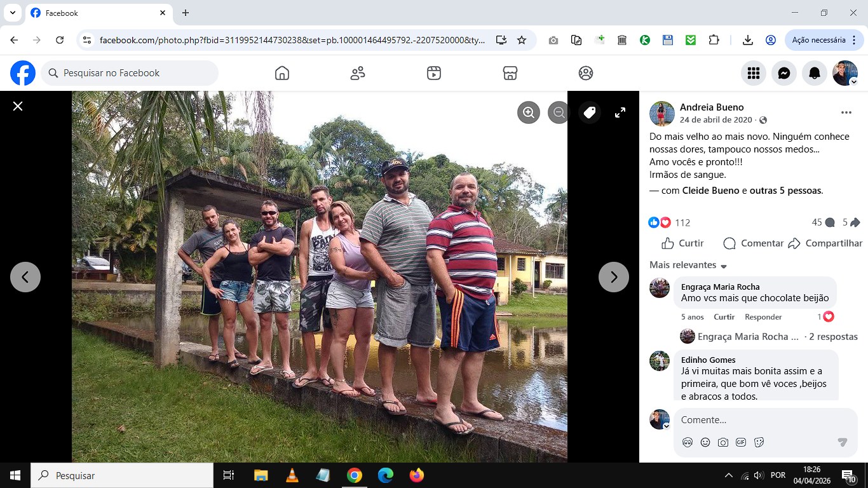Viewport: 868px width, 488px height.
Task: Open the Friends tab
Action: pos(358,73)
